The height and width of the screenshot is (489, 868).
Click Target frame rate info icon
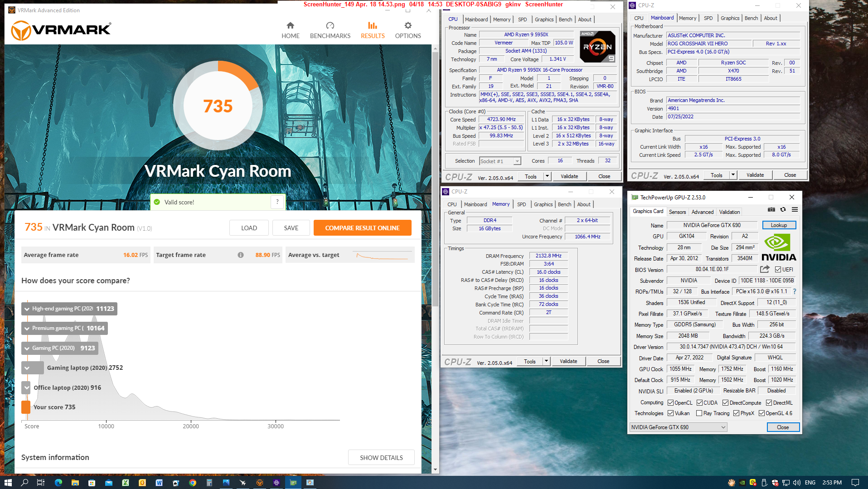pyautogui.click(x=241, y=255)
